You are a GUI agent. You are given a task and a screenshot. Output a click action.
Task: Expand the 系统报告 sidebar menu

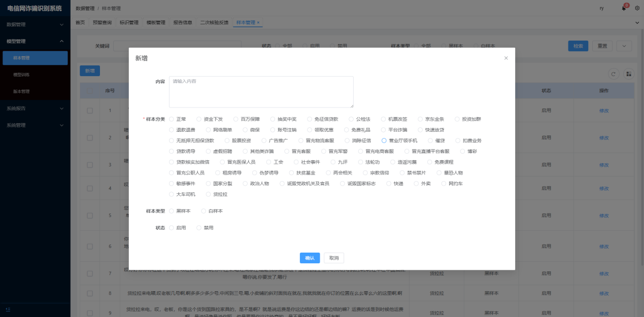34,109
